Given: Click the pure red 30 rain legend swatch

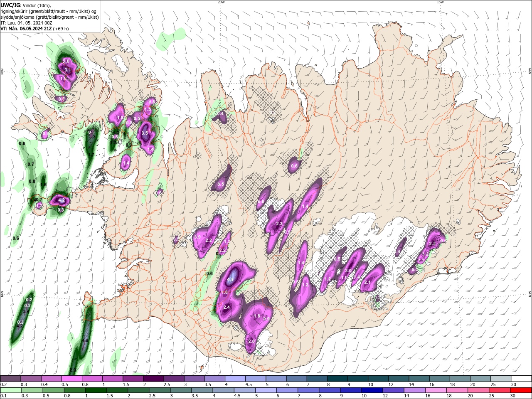Looking at the screenshot, I should (521, 390).
